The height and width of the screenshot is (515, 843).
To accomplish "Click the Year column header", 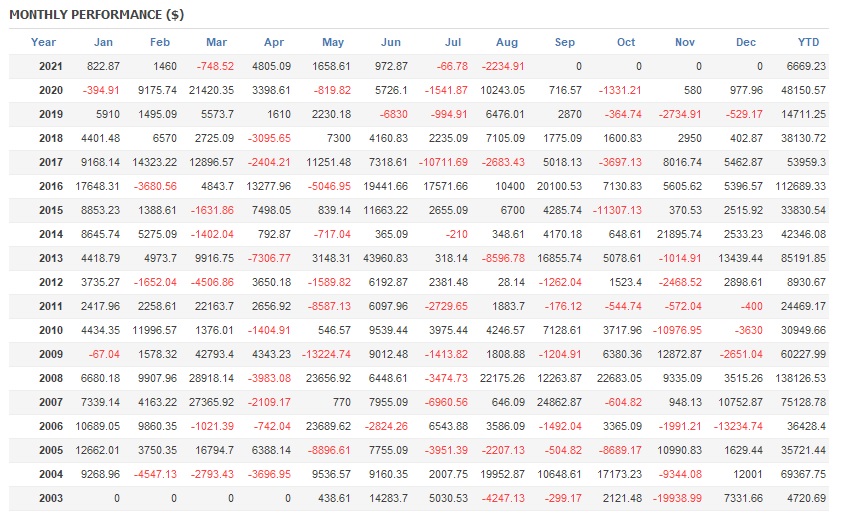I will click(x=43, y=42).
